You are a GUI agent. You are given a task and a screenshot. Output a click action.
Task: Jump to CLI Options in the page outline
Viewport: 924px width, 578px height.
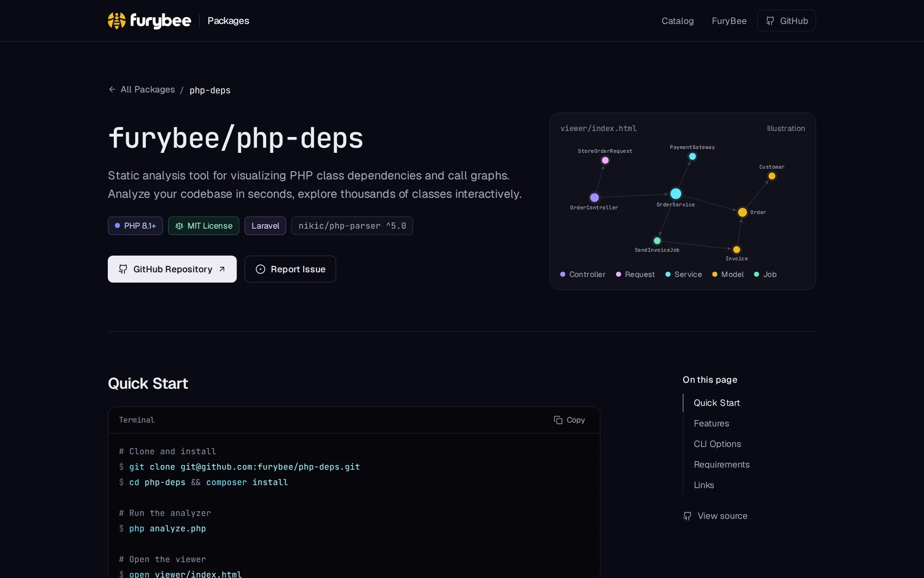[717, 444]
